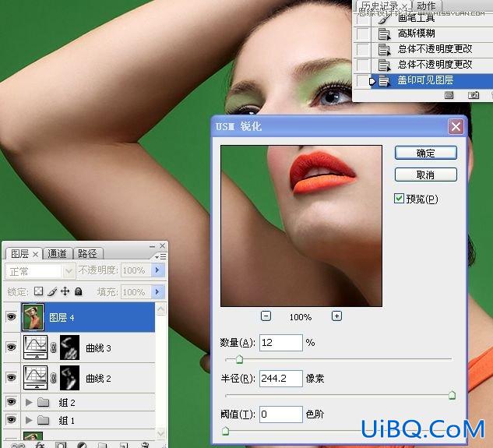
Task: Click the 组 1 folder icon
Action: pyautogui.click(x=43, y=420)
